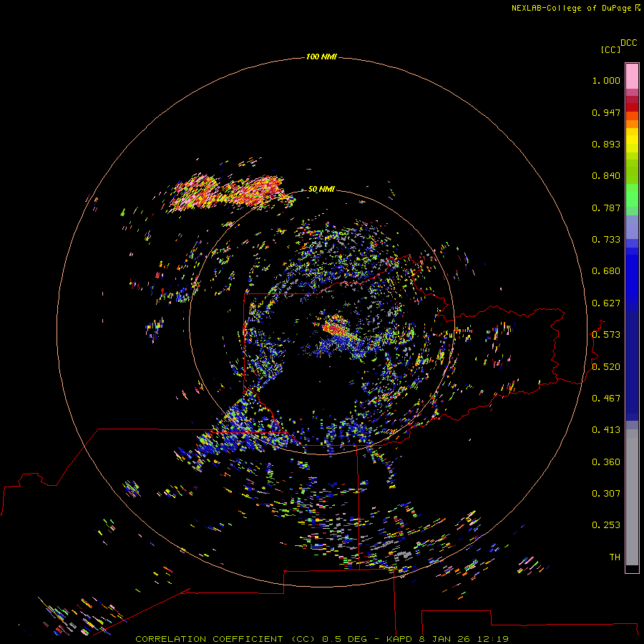Select the 0.733 legend value
The width and height of the screenshot is (644, 644).
[606, 240]
